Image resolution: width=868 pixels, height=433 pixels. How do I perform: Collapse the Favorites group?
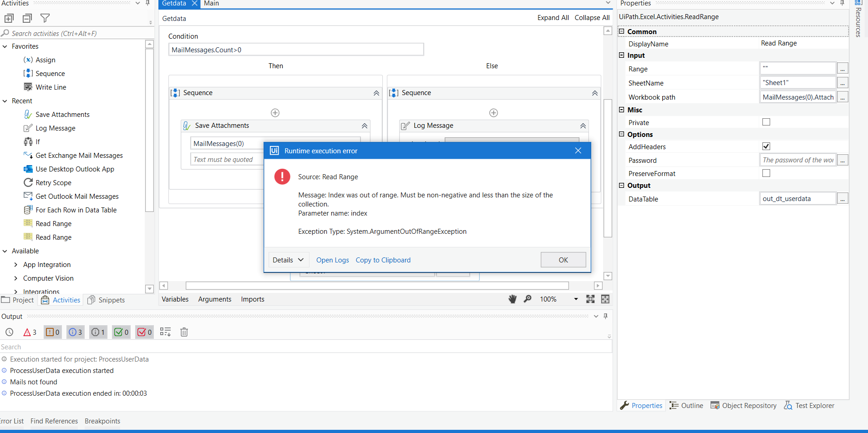pyautogui.click(x=5, y=46)
